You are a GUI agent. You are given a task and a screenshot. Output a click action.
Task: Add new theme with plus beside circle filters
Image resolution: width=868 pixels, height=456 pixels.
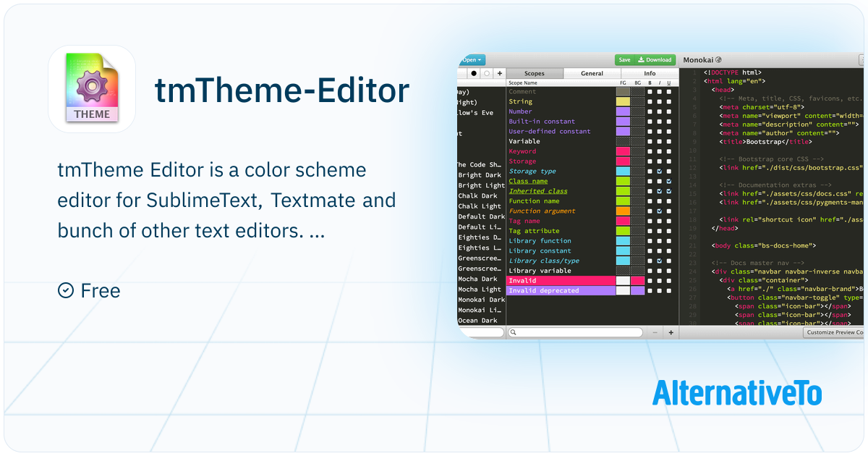point(499,73)
